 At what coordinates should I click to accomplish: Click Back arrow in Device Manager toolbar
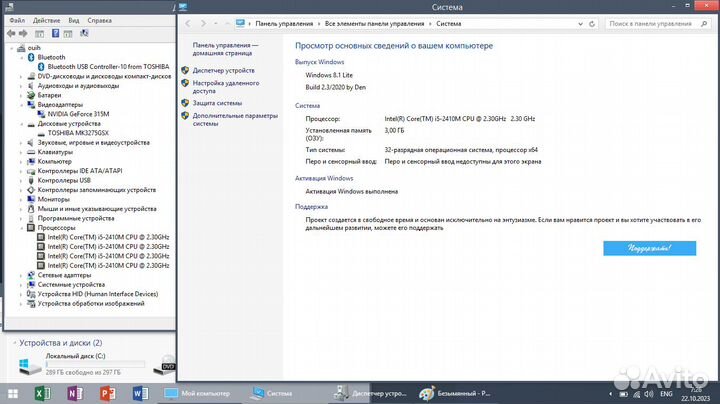pyautogui.click(x=11, y=34)
